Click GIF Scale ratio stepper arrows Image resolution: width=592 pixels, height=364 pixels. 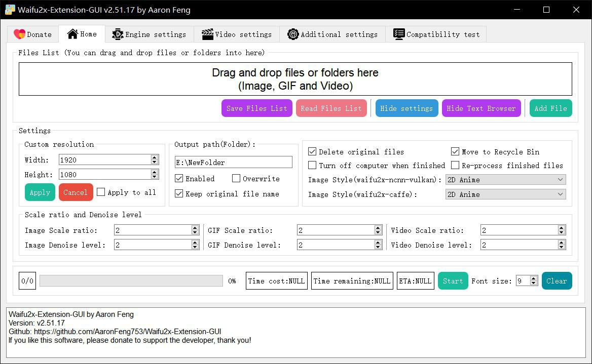(378, 230)
